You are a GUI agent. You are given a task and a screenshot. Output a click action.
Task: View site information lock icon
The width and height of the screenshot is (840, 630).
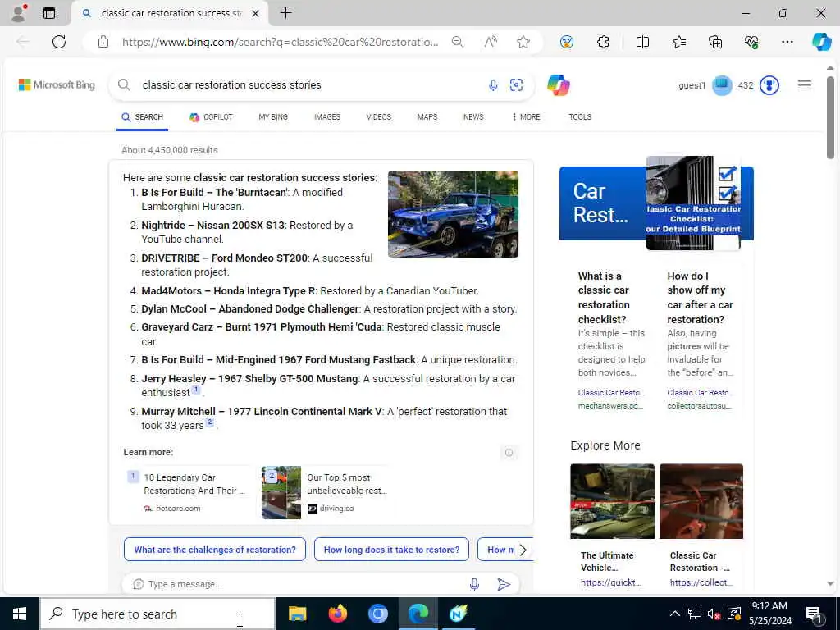pyautogui.click(x=103, y=42)
